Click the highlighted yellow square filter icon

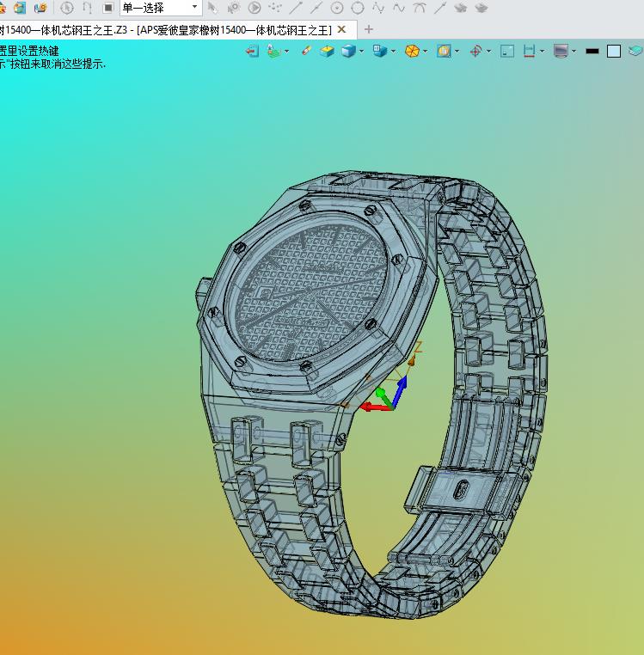[444, 52]
